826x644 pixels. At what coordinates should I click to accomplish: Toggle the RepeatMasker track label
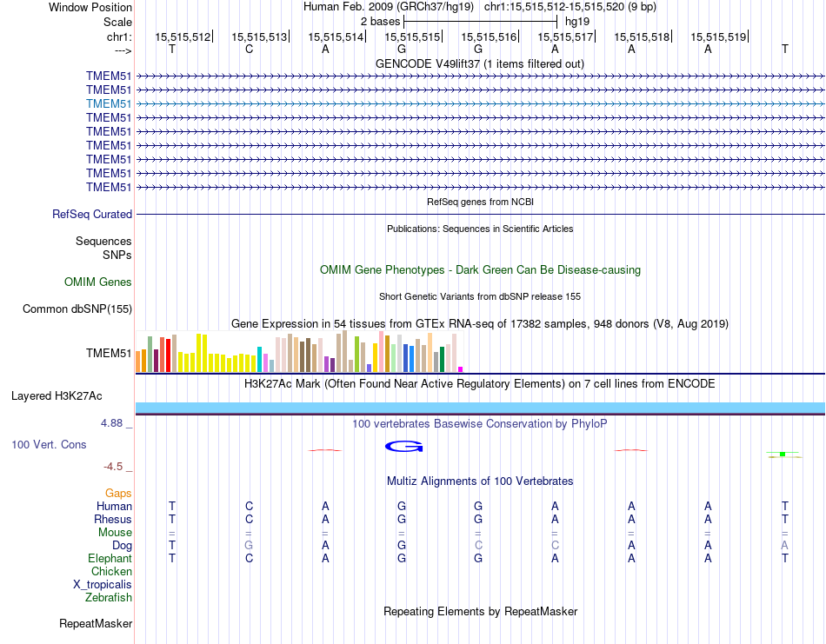96,623
